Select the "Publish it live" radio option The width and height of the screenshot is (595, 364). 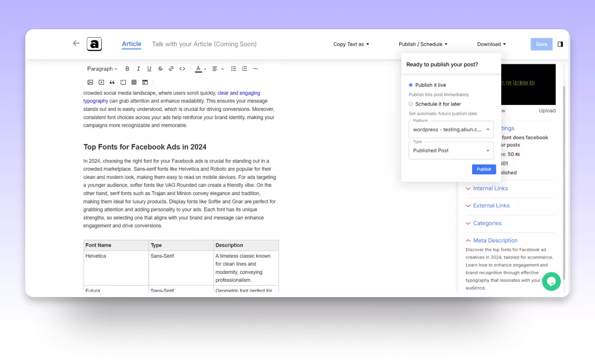411,85
